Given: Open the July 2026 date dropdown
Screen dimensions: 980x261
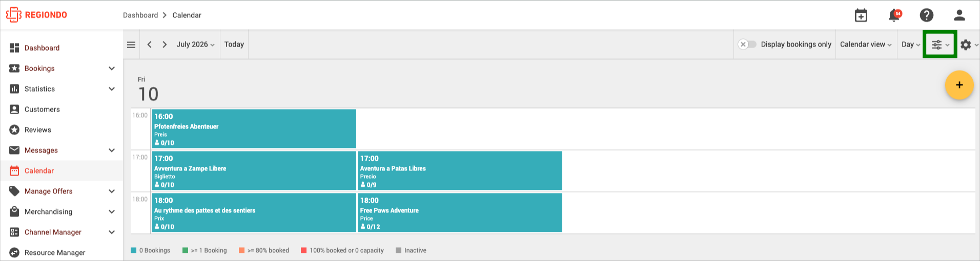Looking at the screenshot, I should (195, 45).
